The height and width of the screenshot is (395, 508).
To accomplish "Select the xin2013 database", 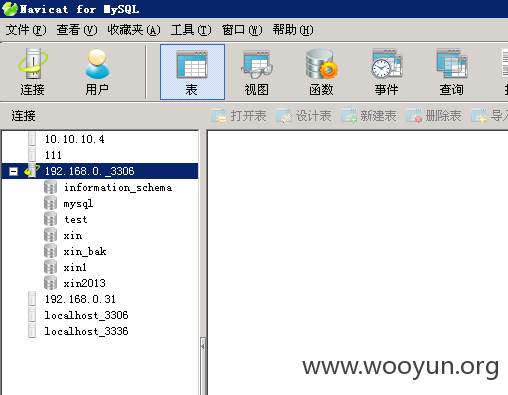I will tap(84, 283).
